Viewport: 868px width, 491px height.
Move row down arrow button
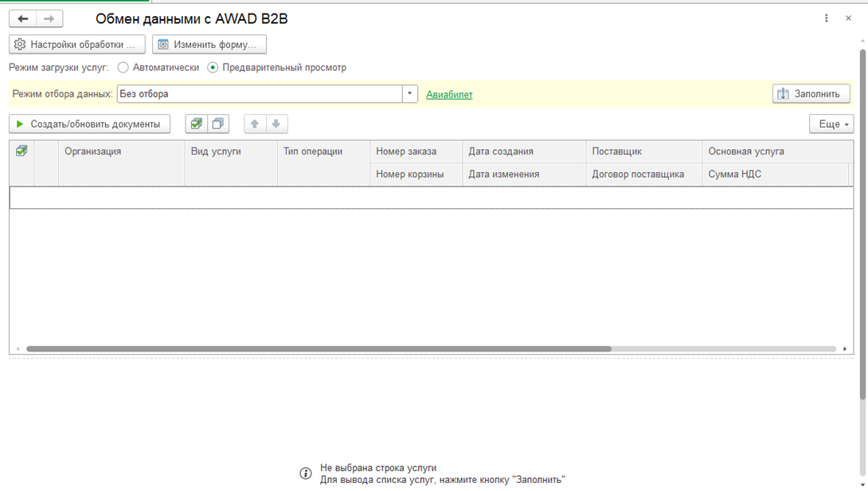[x=276, y=124]
